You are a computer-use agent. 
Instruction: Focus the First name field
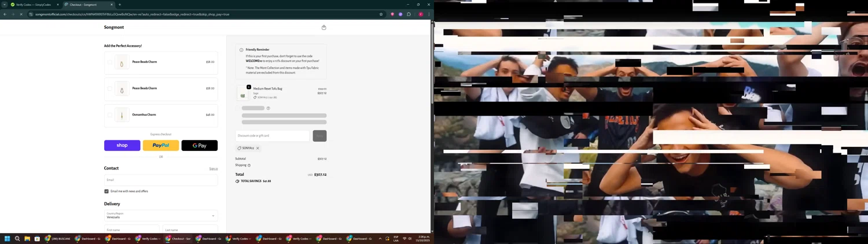[x=131, y=230]
